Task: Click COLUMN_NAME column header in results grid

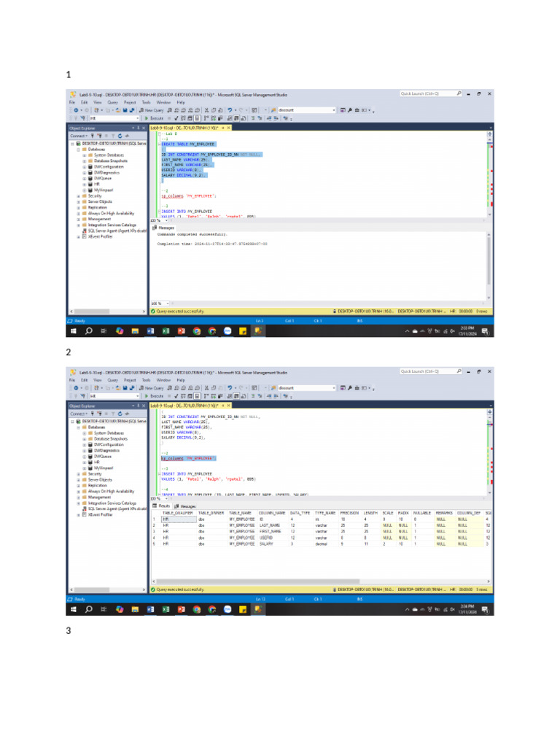Action: click(272, 513)
